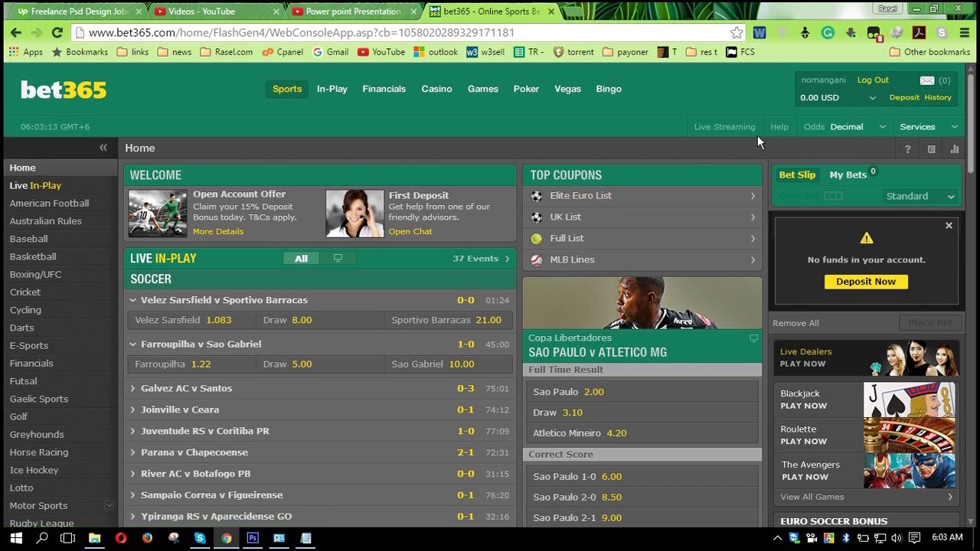Reload the bet365 page

[x=57, y=32]
